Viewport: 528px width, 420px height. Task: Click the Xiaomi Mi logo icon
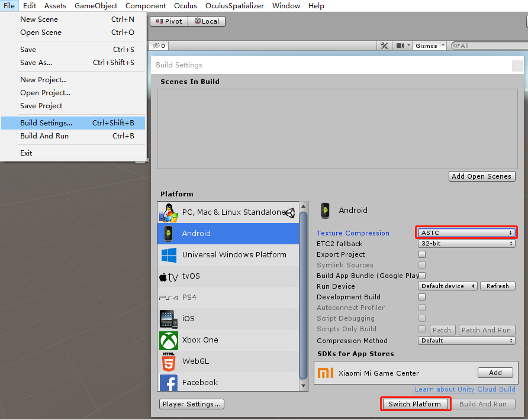[x=326, y=373]
